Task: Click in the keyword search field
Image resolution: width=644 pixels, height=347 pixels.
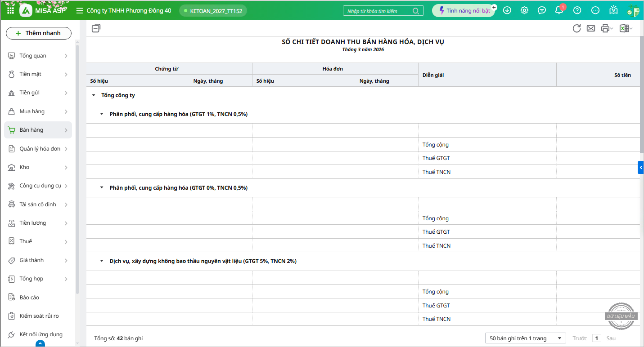Action: [x=378, y=11]
